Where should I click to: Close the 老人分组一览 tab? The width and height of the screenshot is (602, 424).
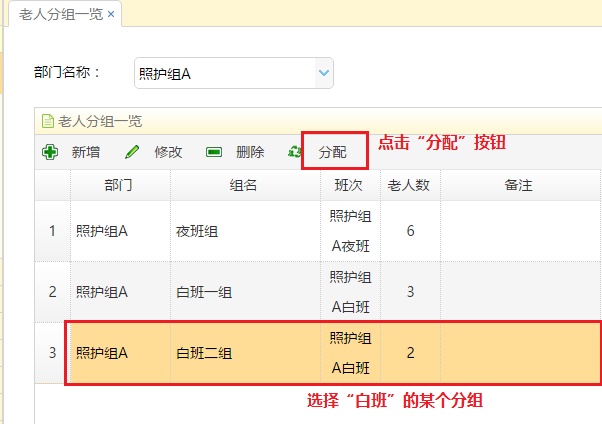111,14
